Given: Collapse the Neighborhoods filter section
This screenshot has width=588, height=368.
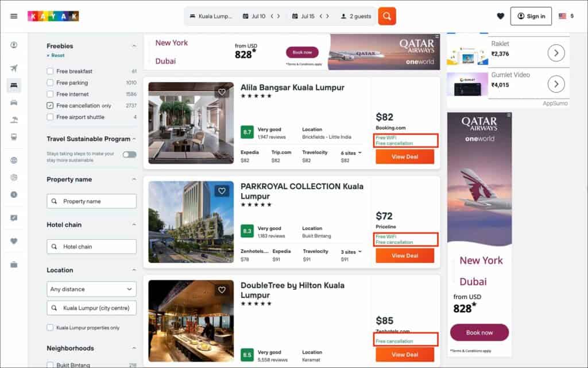Looking at the screenshot, I should click(134, 348).
